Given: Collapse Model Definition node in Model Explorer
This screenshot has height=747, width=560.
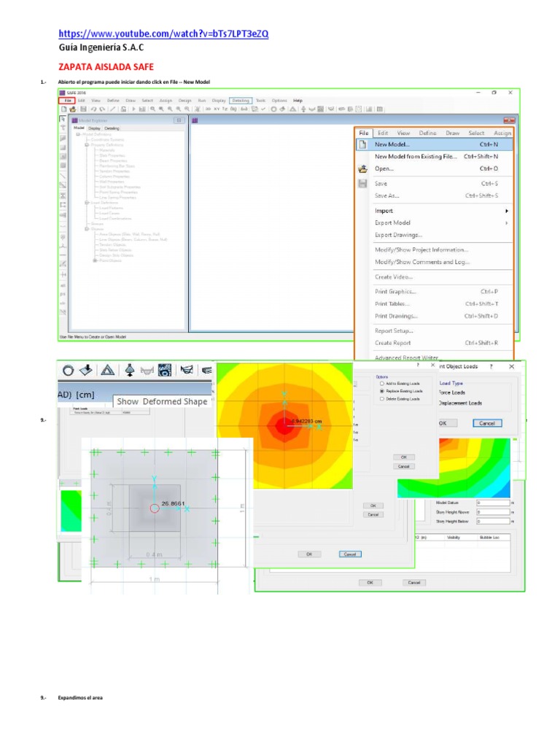Looking at the screenshot, I should (78, 134).
